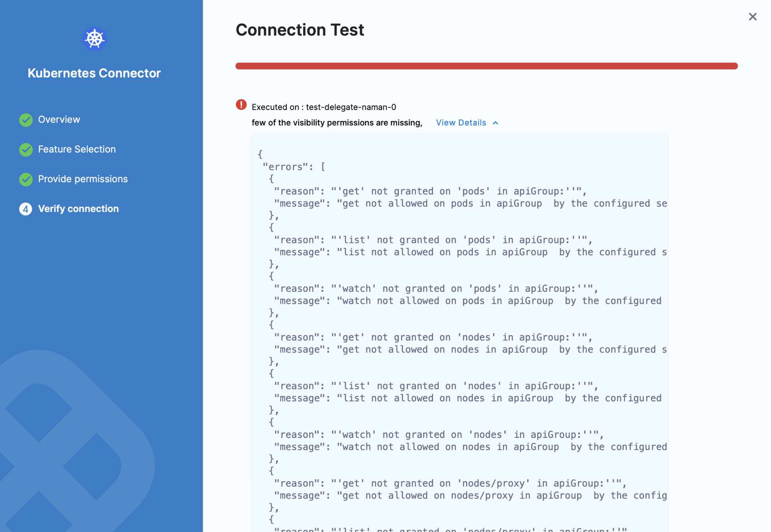Click the visibility permissions missing message
Viewport: 771px width, 532px height.
pos(336,123)
